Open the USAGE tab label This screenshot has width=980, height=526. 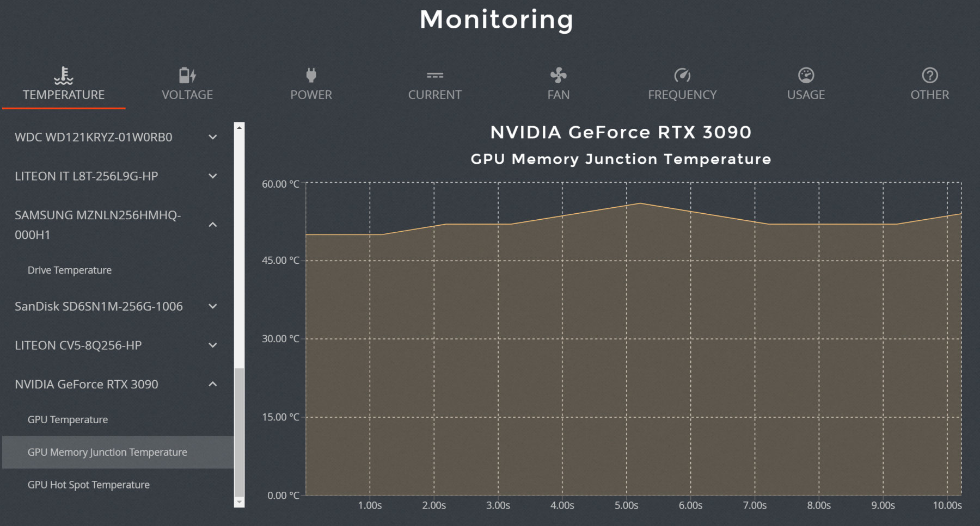coord(806,95)
